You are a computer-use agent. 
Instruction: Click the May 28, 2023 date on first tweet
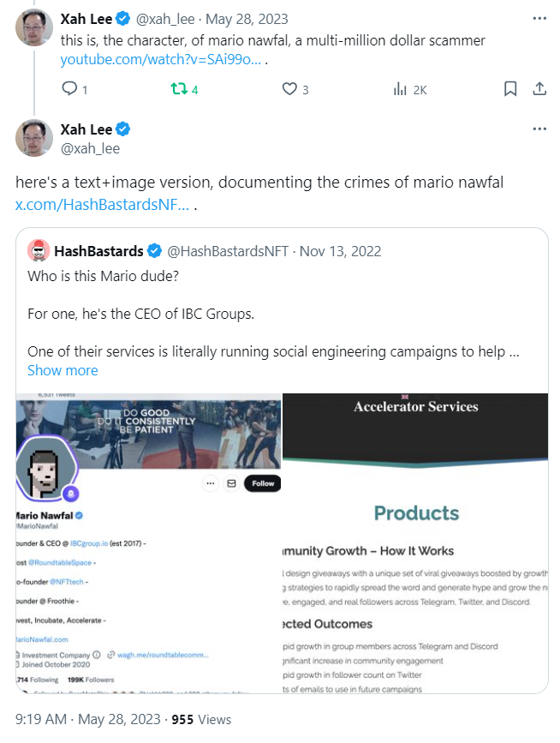[258, 18]
